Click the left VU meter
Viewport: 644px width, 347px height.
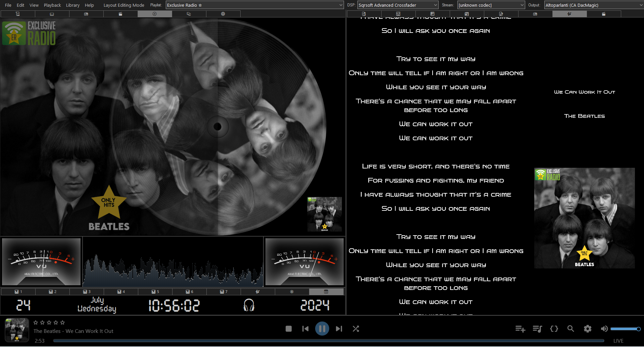point(41,262)
